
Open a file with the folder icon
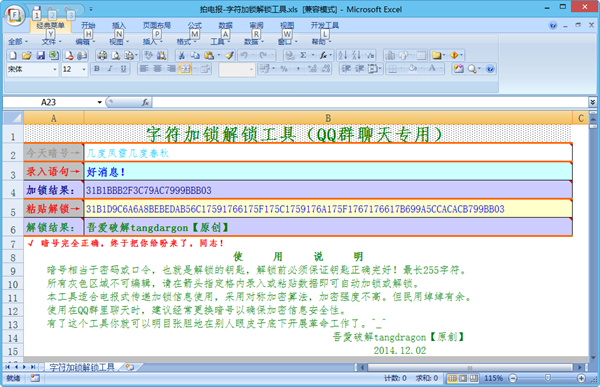point(27,56)
